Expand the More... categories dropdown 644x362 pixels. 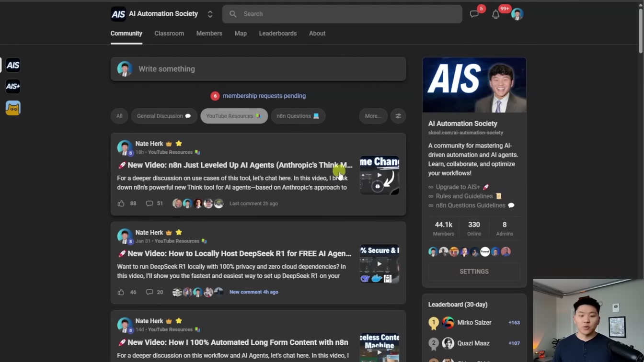pyautogui.click(x=373, y=116)
